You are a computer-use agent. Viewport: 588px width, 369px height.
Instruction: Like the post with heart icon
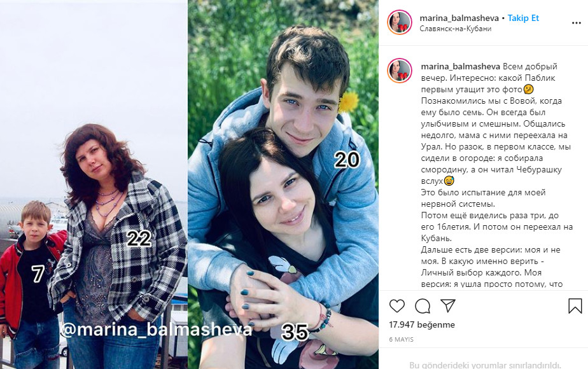tap(396, 306)
